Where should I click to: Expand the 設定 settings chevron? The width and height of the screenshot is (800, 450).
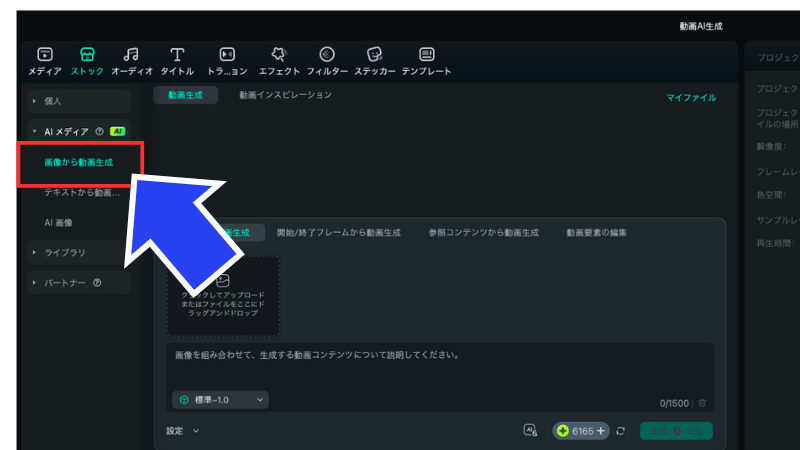pos(195,431)
